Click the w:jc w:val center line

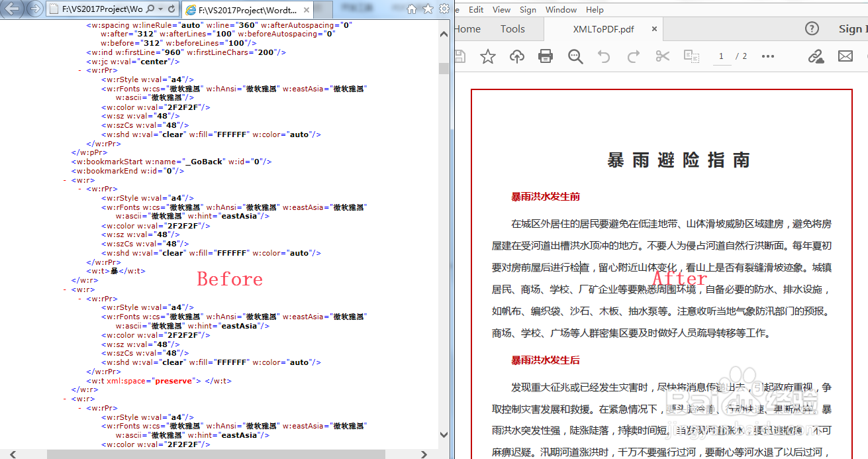point(132,62)
